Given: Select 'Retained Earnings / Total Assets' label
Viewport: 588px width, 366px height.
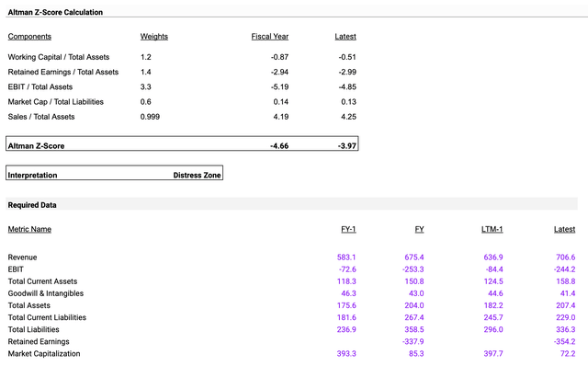Looking at the screenshot, I should [63, 72].
